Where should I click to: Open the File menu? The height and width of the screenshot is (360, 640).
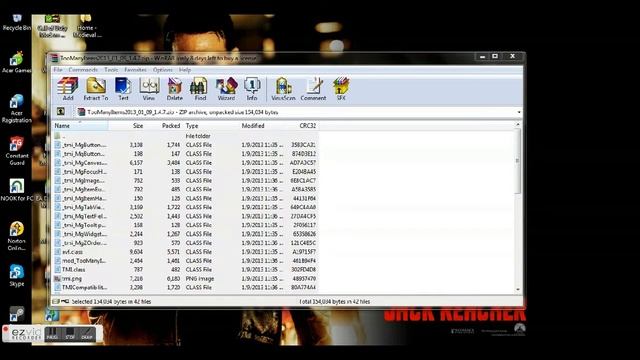(58, 70)
